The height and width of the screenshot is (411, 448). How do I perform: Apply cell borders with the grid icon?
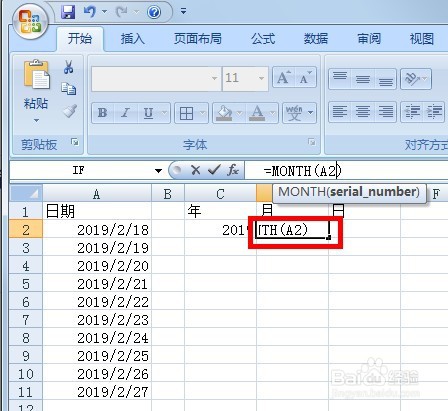186,113
